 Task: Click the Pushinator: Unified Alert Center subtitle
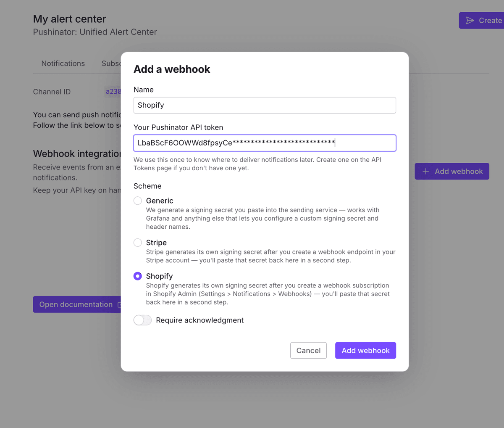pos(95,32)
